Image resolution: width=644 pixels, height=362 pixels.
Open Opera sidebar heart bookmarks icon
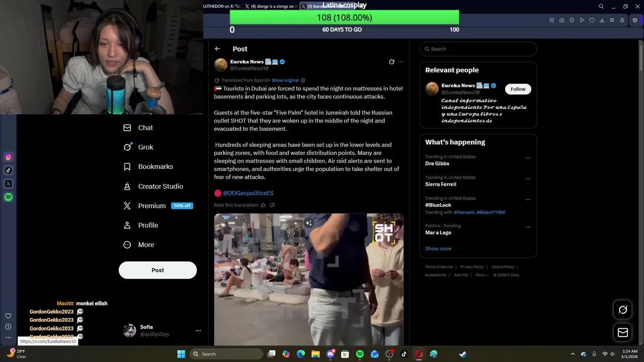(x=8, y=316)
